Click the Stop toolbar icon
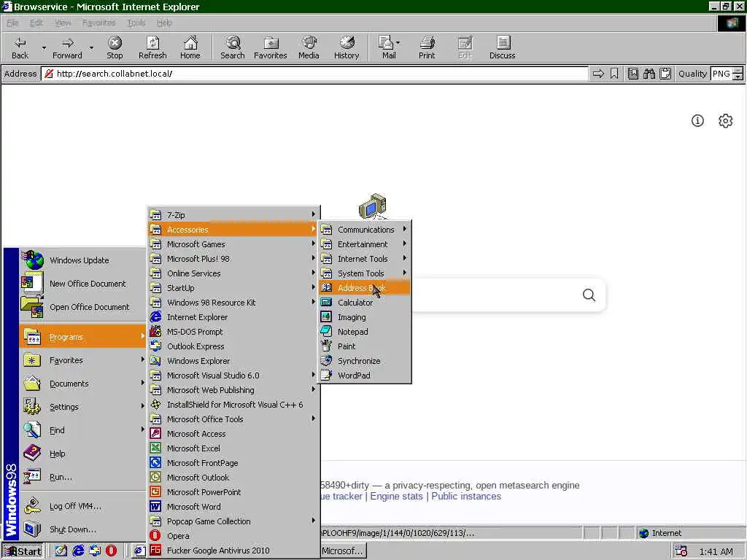 (115, 47)
